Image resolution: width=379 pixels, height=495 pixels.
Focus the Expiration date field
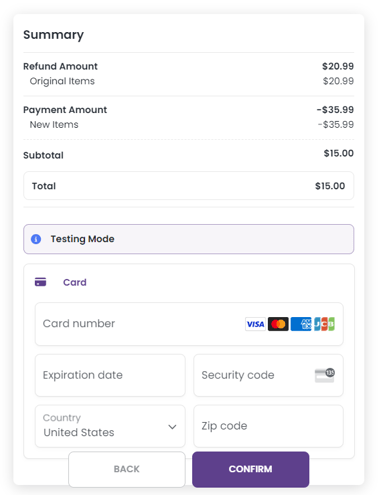pyautogui.click(x=110, y=375)
